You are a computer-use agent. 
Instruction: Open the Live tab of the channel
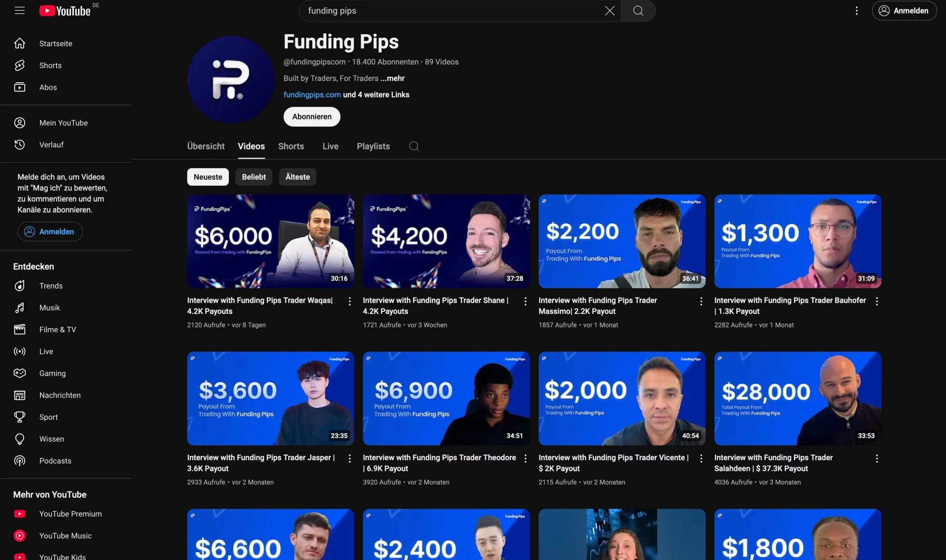pos(330,147)
